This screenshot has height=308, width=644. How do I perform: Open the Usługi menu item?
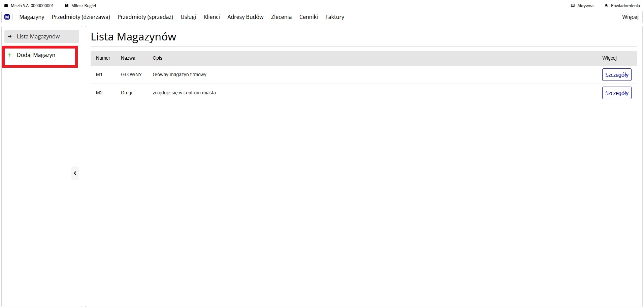point(188,17)
